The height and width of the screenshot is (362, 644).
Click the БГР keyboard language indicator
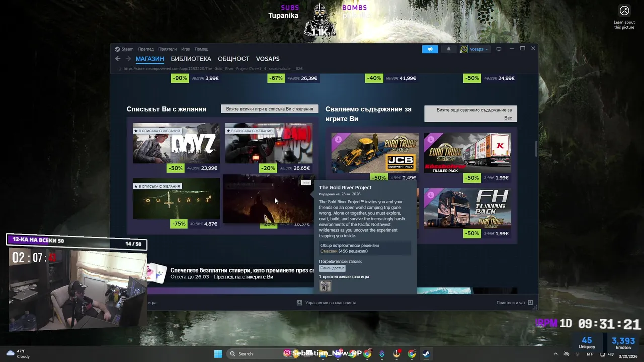590,354
